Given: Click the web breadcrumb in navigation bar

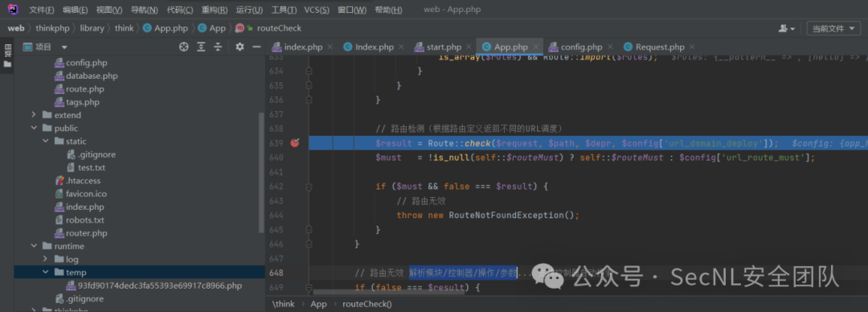Looking at the screenshot, I should click(x=15, y=28).
